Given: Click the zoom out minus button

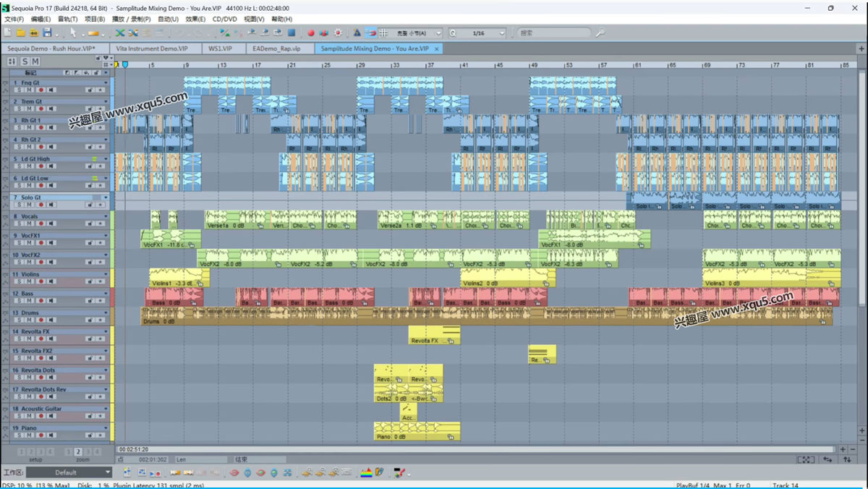Looking at the screenshot, I should tap(853, 449).
